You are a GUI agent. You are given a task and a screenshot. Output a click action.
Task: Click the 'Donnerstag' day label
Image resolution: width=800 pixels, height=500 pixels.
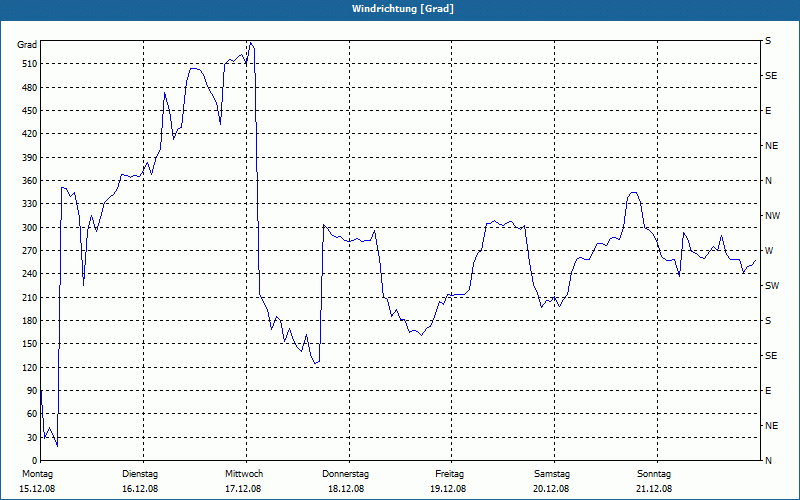click(345, 474)
